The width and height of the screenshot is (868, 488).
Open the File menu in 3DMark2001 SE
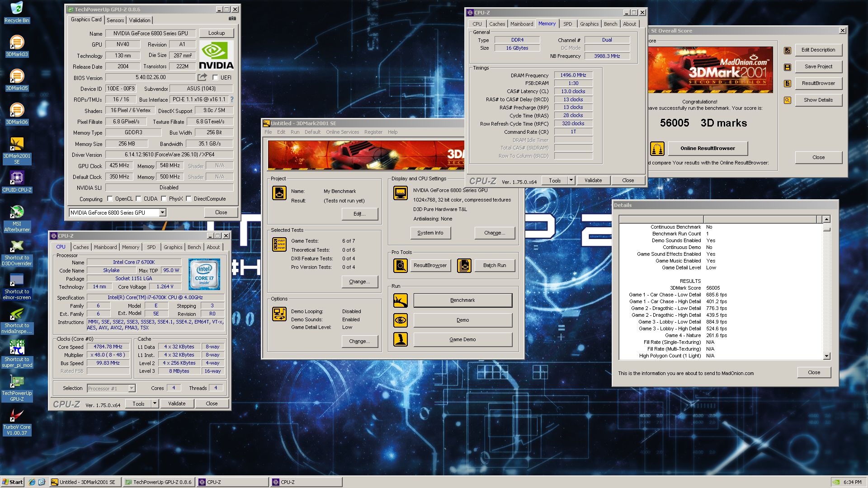pyautogui.click(x=268, y=132)
